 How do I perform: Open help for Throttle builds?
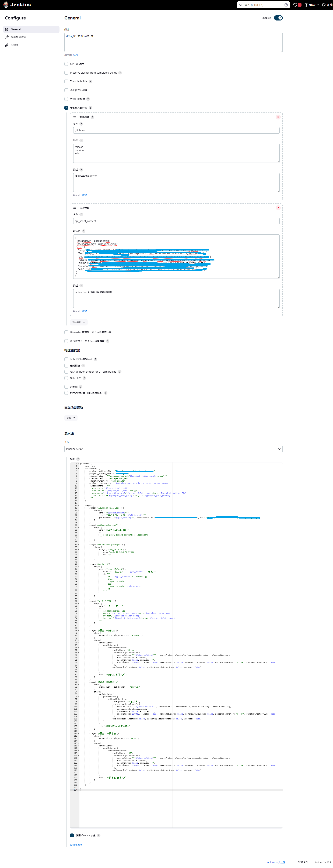91,81
